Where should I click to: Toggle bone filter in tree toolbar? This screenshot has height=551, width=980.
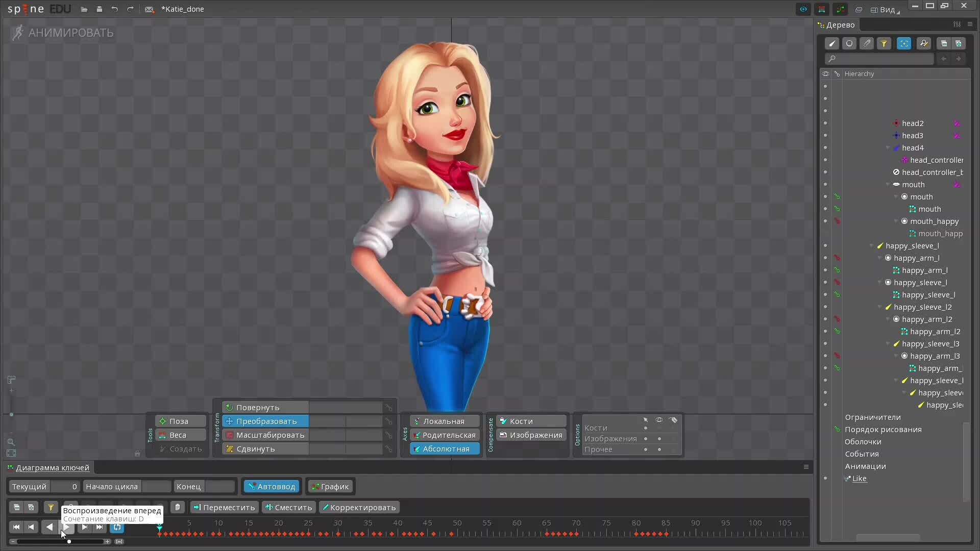[x=832, y=43]
